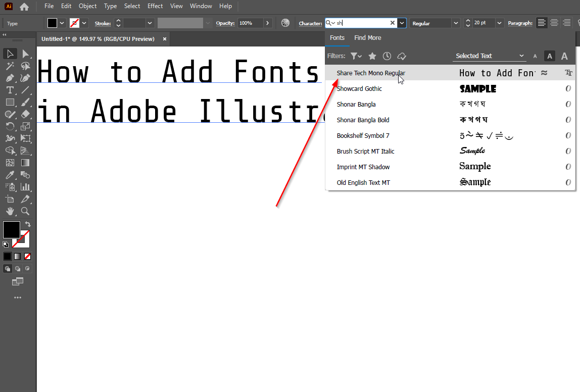
Task: Switch to the Find More tab
Action: [x=367, y=37]
